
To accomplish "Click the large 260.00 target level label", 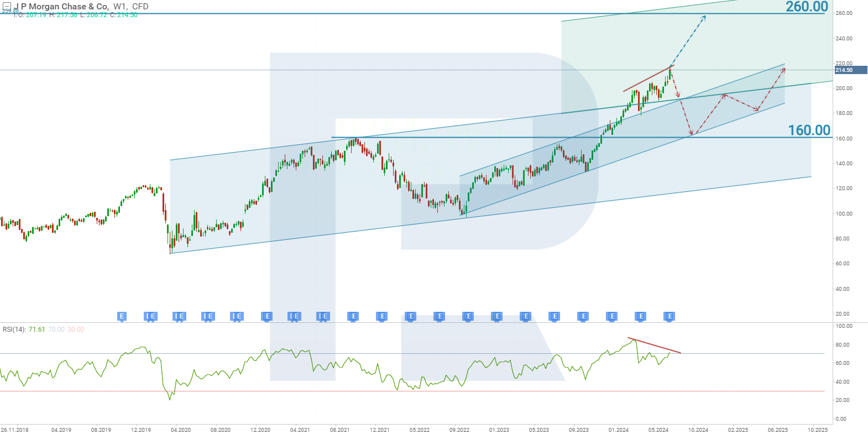I will coord(807,7).
